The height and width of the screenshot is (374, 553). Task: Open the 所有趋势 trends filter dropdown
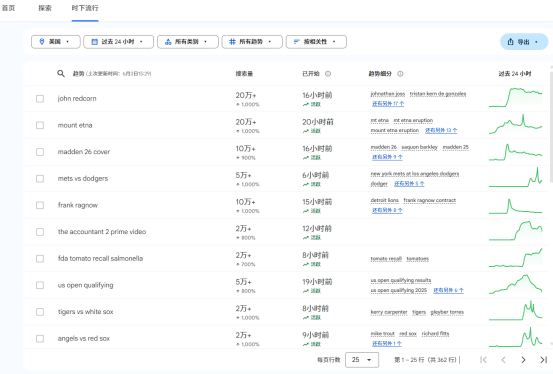pos(252,42)
